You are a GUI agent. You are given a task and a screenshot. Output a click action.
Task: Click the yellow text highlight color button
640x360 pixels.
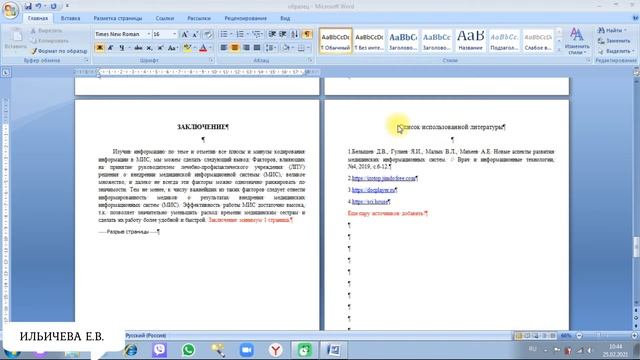click(187, 48)
